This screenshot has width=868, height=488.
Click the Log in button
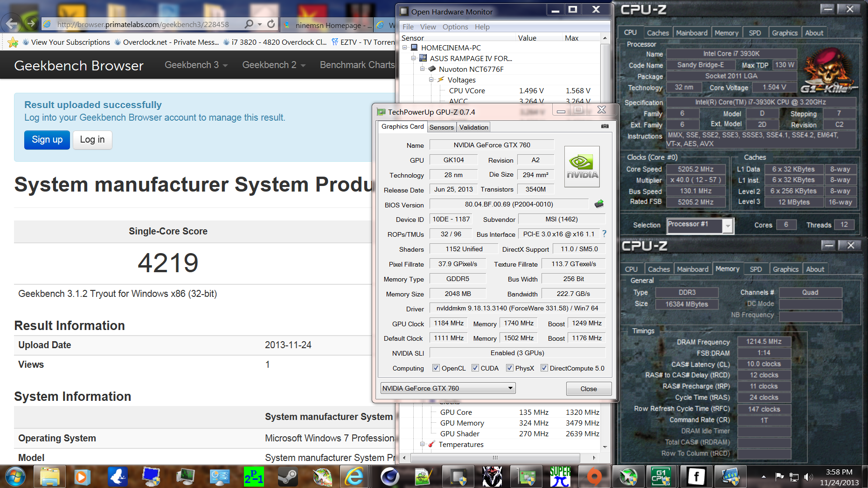point(92,140)
